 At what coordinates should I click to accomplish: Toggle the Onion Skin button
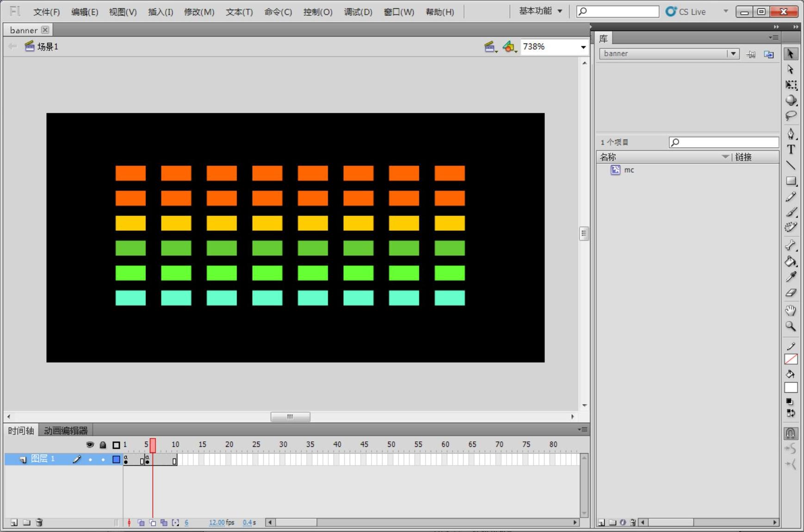[141, 522]
